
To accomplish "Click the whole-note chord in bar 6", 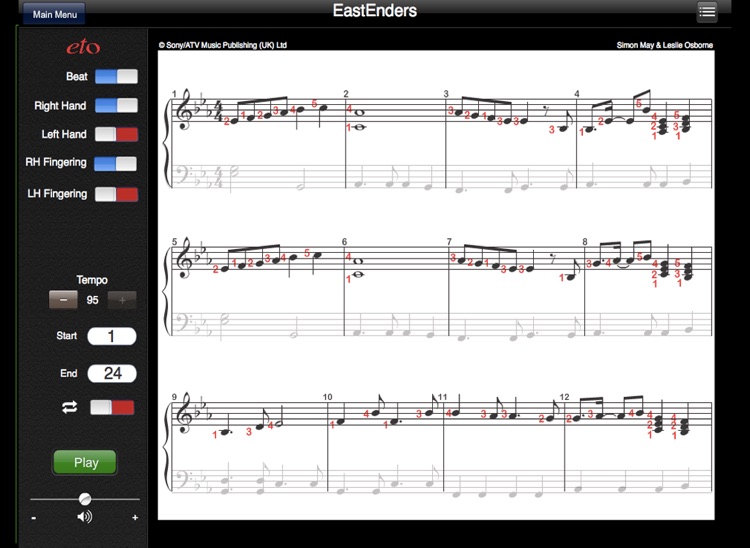I will [358, 268].
